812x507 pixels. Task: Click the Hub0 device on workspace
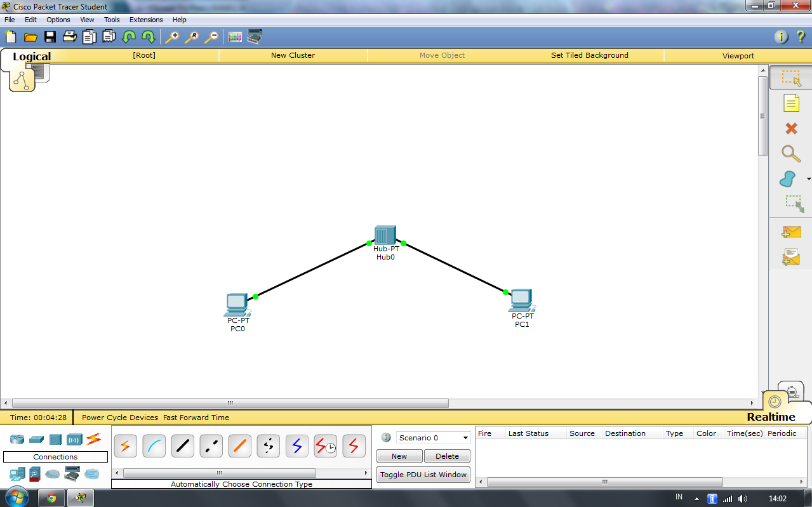(x=385, y=235)
